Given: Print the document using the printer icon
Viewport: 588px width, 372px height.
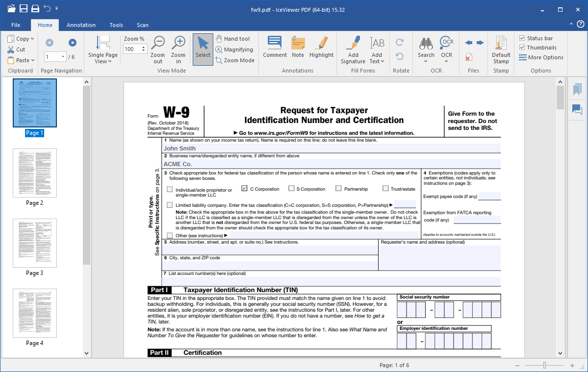Looking at the screenshot, I should click(35, 8).
